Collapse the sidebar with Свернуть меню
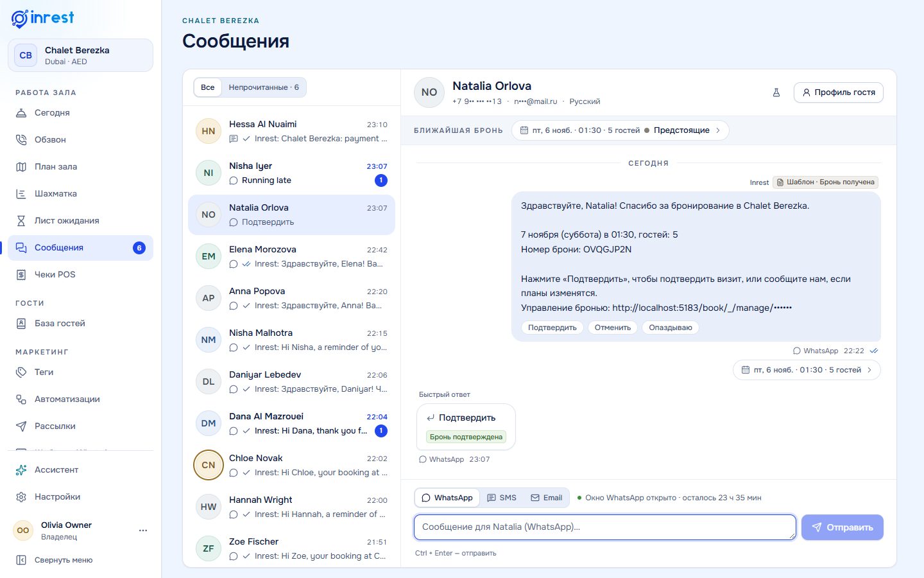924x578 pixels. (x=80, y=560)
